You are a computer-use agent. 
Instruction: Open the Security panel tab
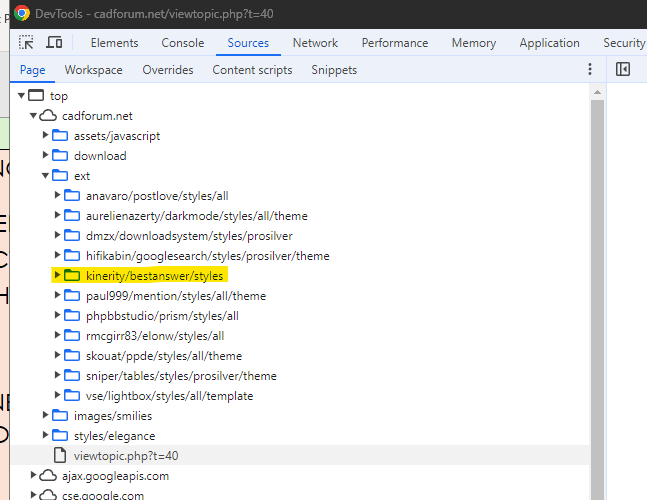(624, 43)
